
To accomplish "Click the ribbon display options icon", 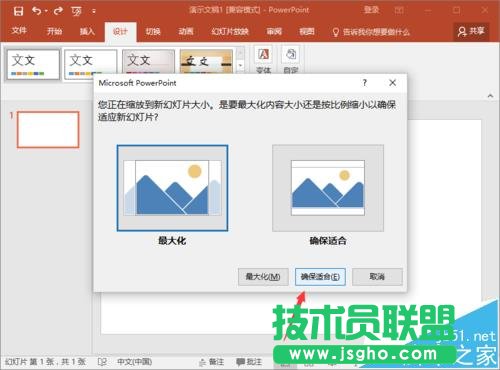I will [399, 10].
